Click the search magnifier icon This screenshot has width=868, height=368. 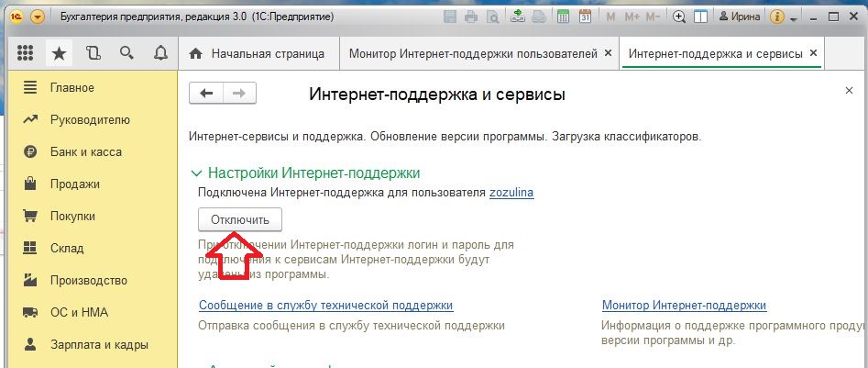(x=126, y=53)
